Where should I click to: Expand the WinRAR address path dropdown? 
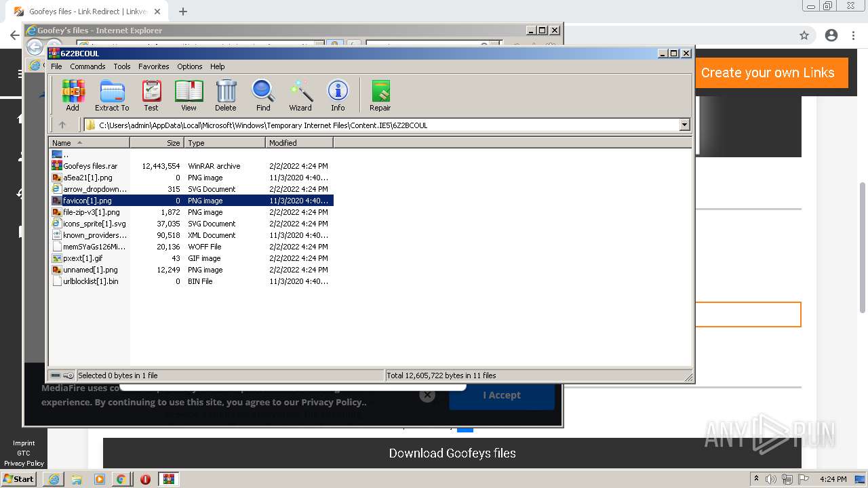click(684, 125)
